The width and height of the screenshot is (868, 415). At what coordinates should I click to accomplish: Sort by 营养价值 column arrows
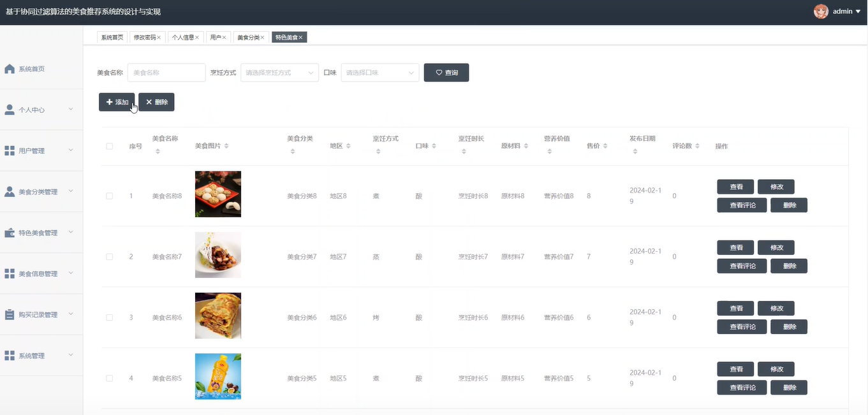point(549,151)
